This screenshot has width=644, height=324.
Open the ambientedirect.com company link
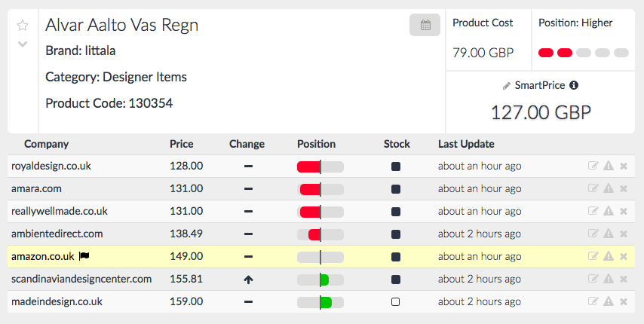tap(57, 234)
